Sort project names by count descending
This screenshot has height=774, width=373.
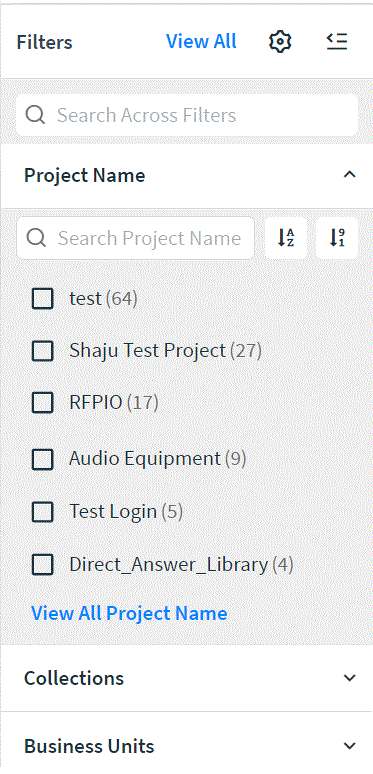337,238
